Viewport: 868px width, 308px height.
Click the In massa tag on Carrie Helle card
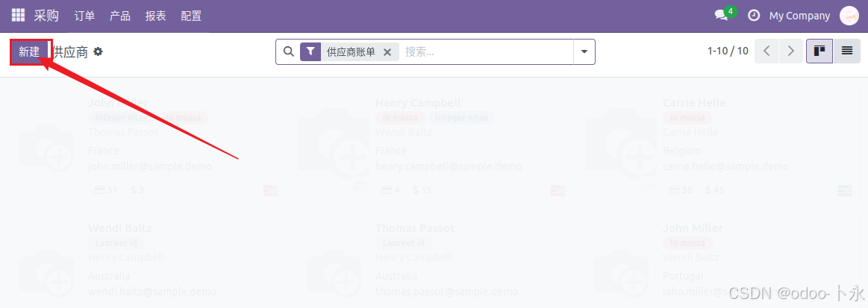(687, 118)
